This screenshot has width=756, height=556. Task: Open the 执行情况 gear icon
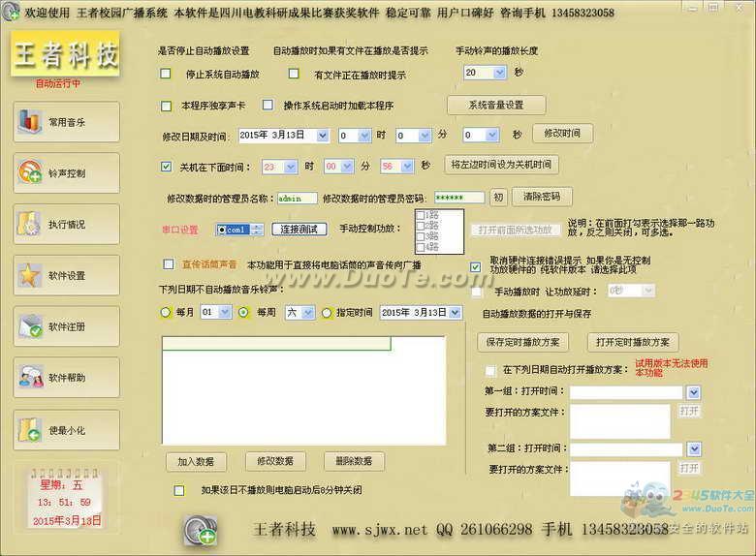point(30,224)
